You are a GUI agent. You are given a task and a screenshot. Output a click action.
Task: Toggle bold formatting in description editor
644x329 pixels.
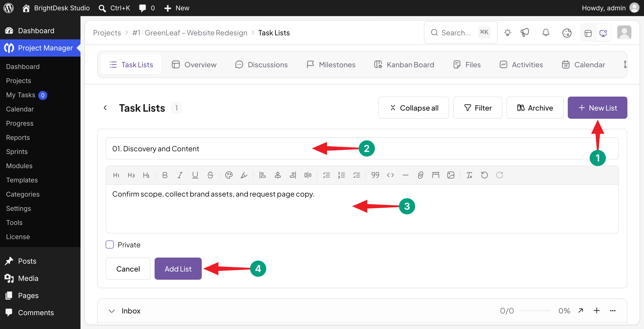tap(165, 175)
